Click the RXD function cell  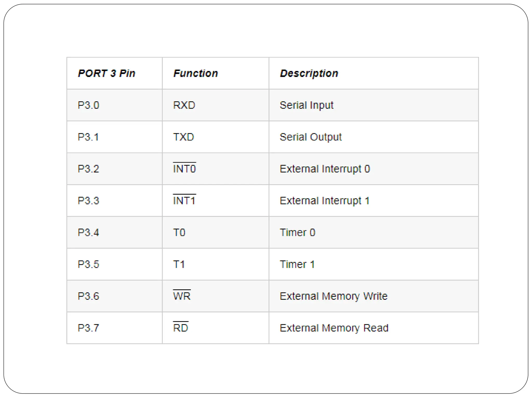pos(184,105)
